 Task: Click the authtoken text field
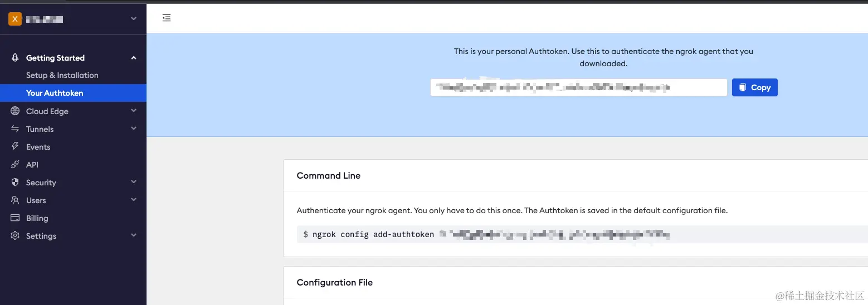tap(578, 87)
